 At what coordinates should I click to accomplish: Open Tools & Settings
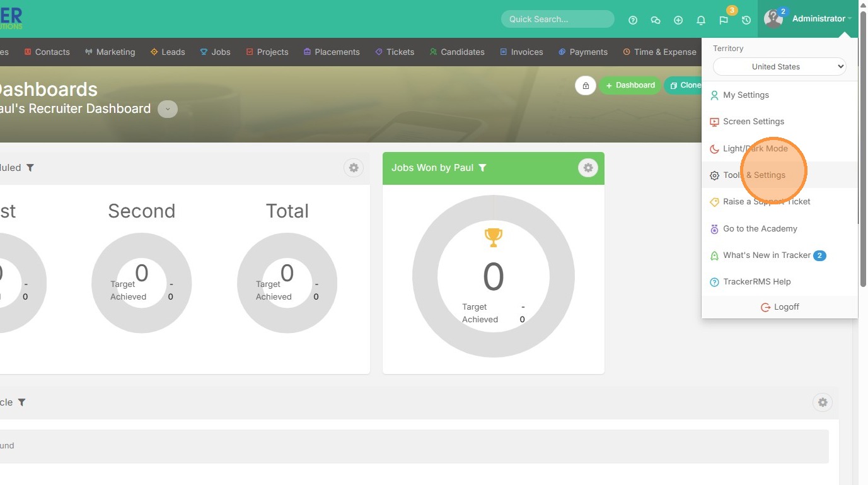[x=780, y=175]
